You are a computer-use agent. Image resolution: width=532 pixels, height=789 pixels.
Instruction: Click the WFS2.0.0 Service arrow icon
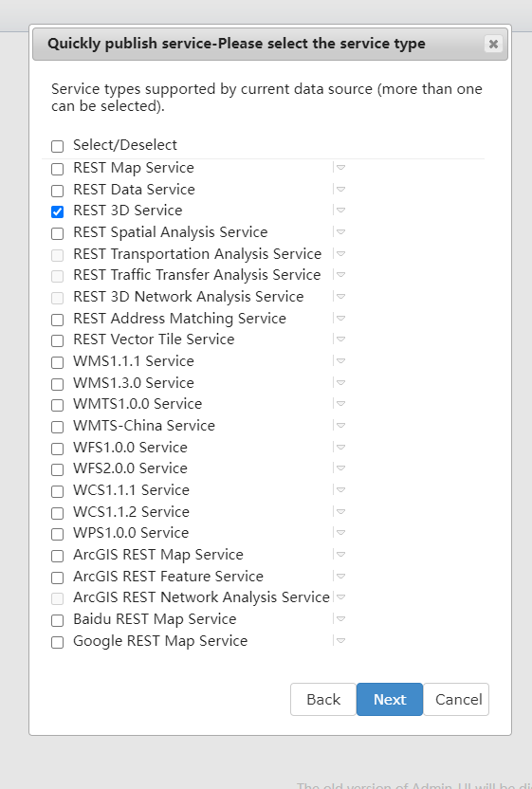pos(340,468)
